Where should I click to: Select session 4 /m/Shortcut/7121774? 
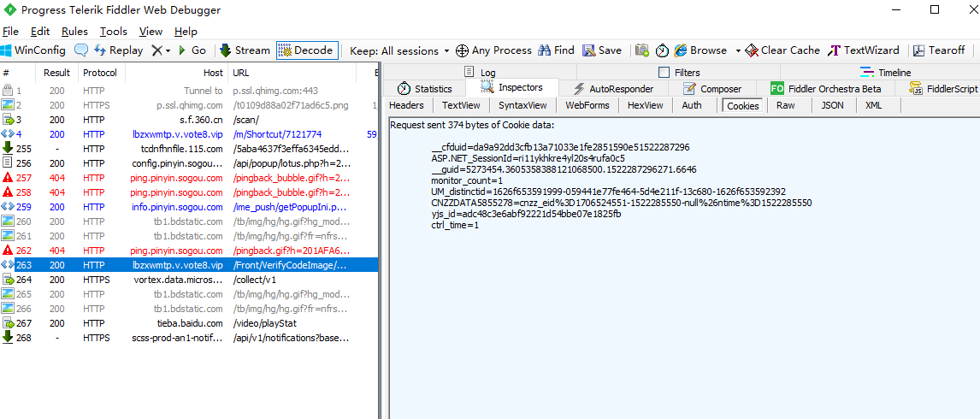[189, 134]
